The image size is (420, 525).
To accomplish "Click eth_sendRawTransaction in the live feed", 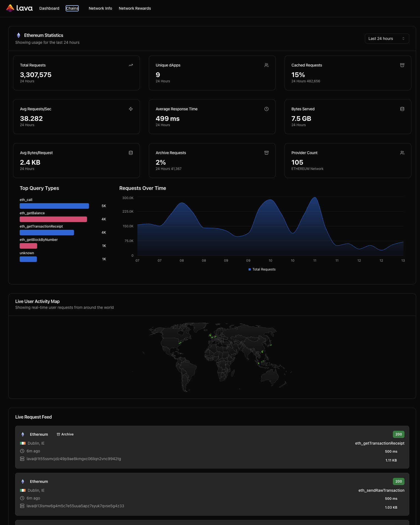I will (x=381, y=490).
